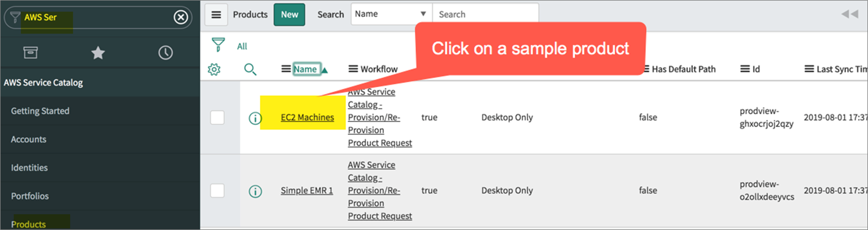The height and width of the screenshot is (230, 868).
Task: Open Name column options menu icon
Action: click(x=286, y=69)
